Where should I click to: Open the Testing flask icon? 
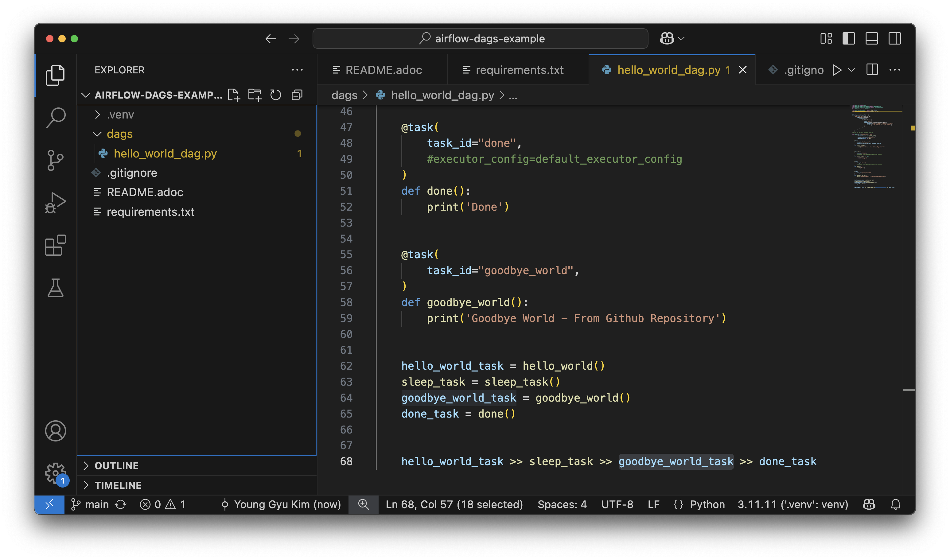[x=56, y=288]
